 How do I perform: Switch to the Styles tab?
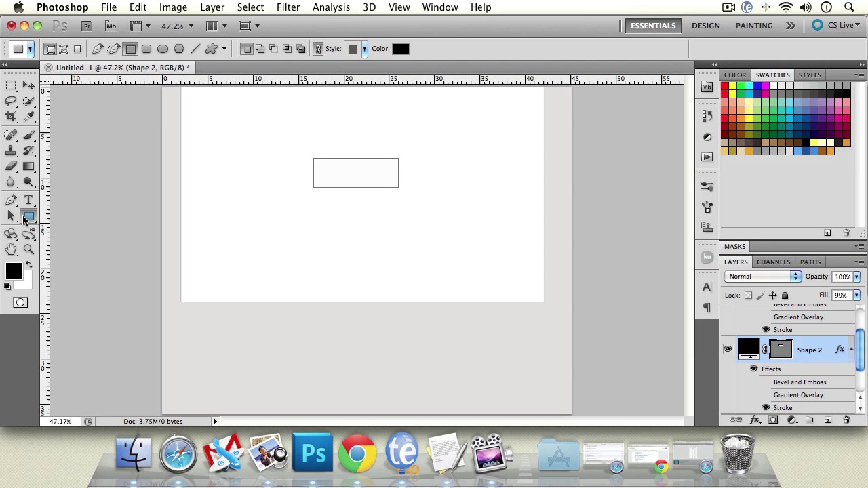[x=810, y=75]
